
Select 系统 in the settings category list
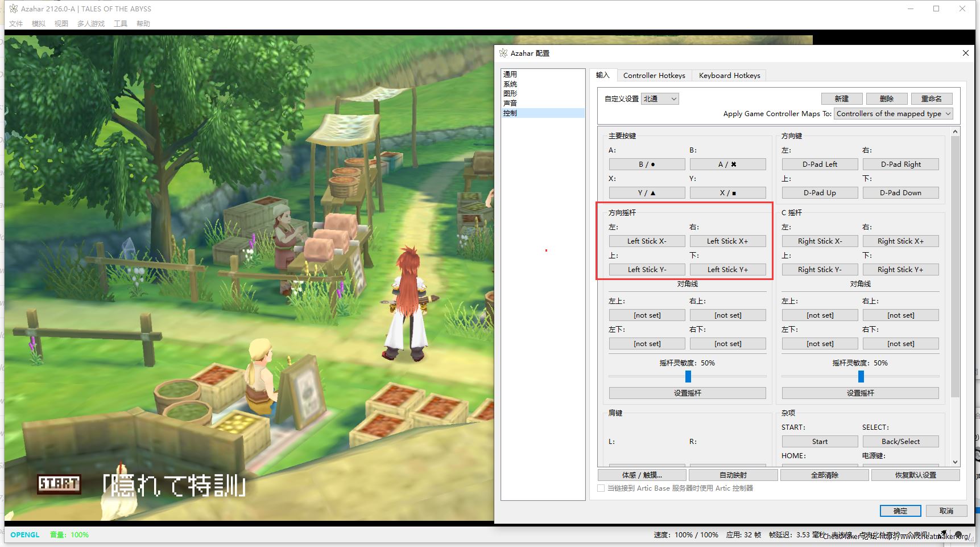click(x=543, y=84)
